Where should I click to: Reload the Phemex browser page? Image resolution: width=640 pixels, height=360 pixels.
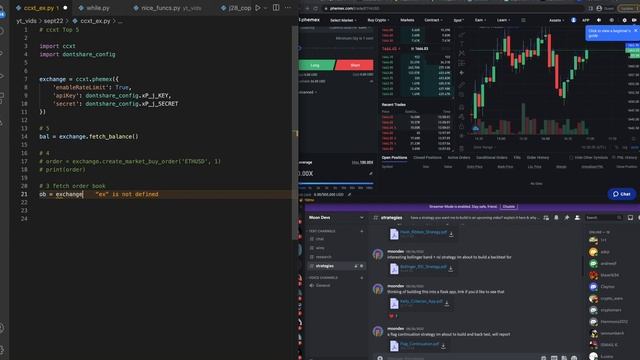tap(316, 8)
